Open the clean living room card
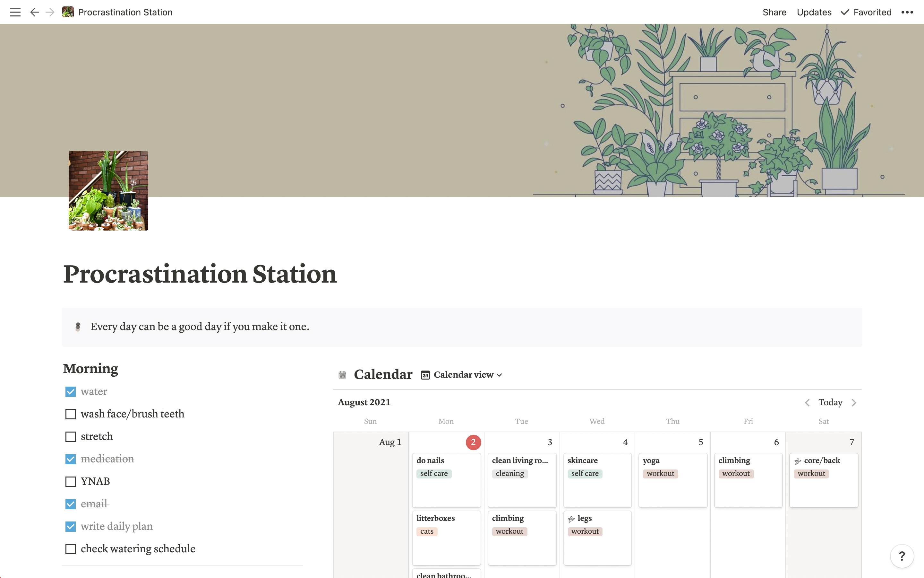Image resolution: width=924 pixels, height=578 pixels. (x=522, y=480)
